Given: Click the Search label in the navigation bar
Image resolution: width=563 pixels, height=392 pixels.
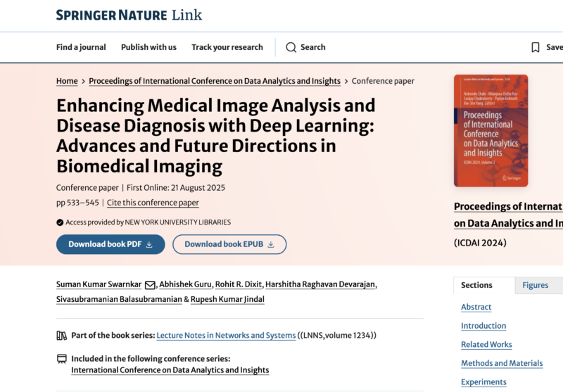Looking at the screenshot, I should tap(312, 47).
